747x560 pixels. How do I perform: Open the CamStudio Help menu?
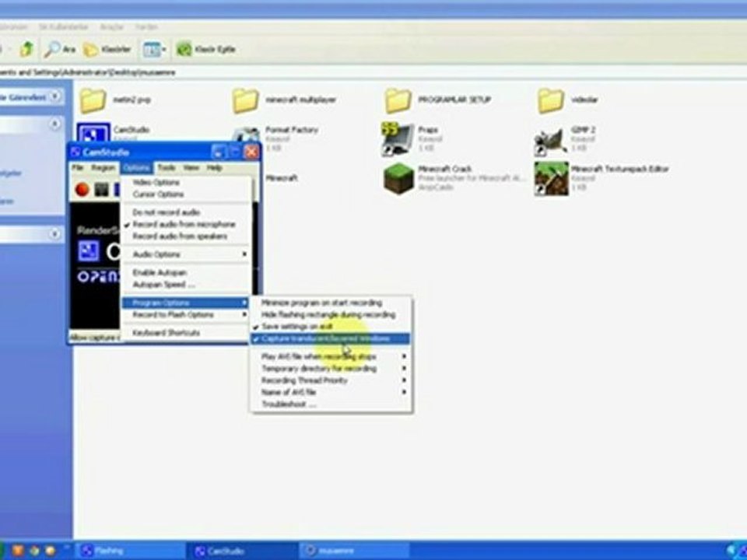click(x=214, y=168)
